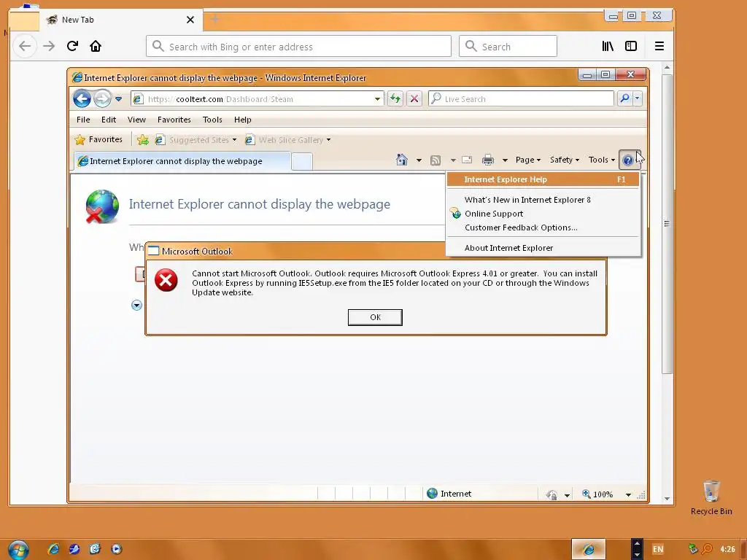747x560 pixels.
Task: Open the Edit menu
Action: (x=109, y=120)
